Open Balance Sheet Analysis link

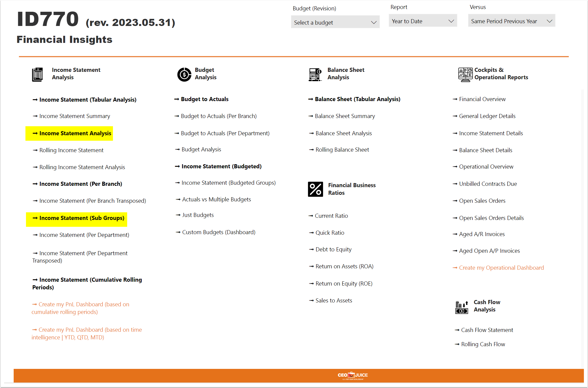point(340,133)
